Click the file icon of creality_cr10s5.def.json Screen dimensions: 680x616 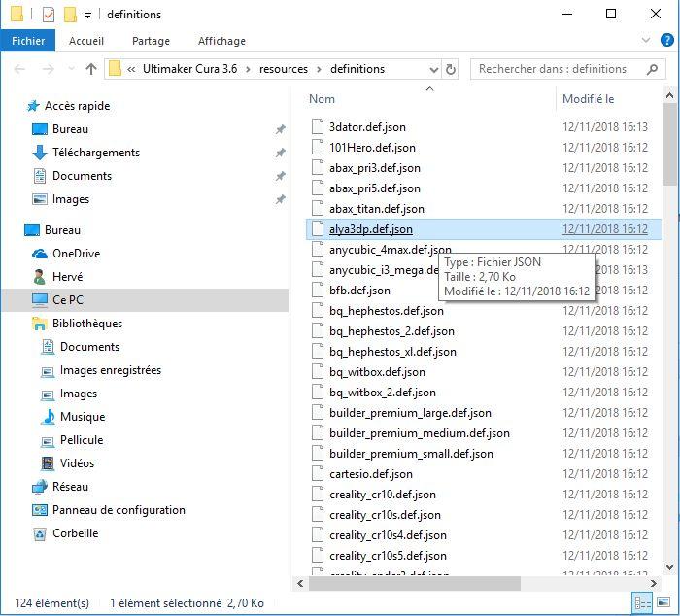[x=318, y=556]
